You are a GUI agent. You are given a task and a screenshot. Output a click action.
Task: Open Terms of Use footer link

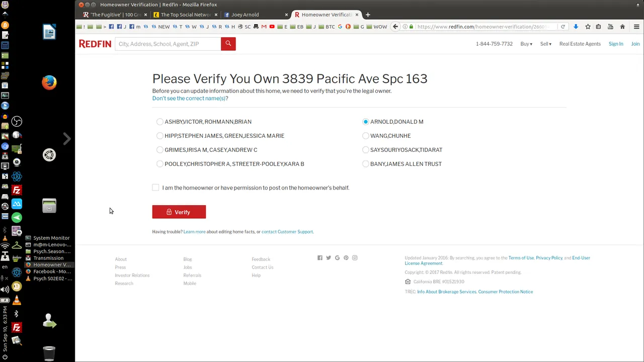pyautogui.click(x=521, y=258)
